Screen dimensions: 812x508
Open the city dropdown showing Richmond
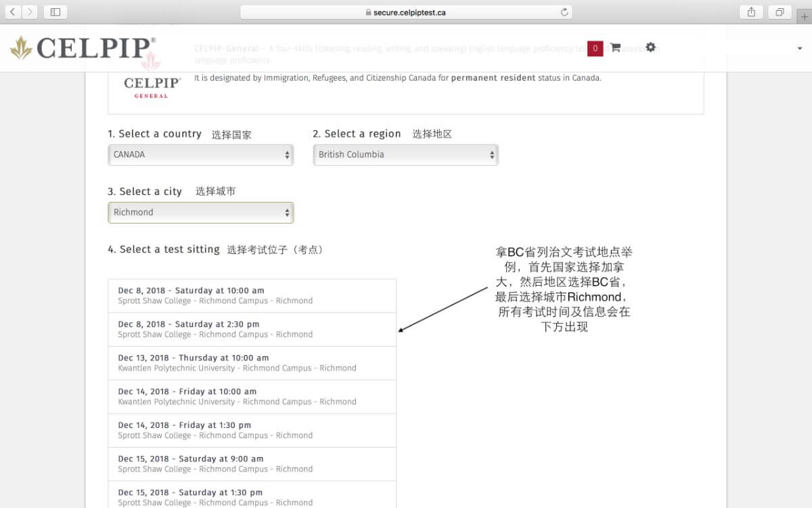tap(201, 212)
